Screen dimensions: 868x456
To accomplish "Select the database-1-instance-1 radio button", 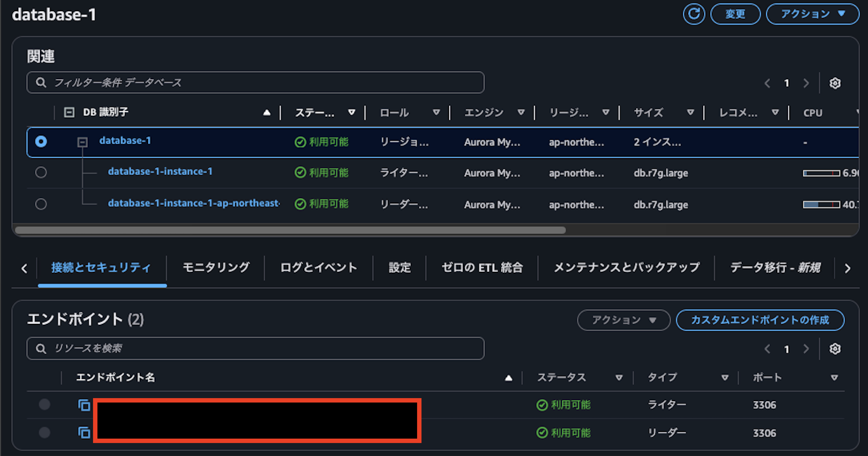I will [x=41, y=173].
